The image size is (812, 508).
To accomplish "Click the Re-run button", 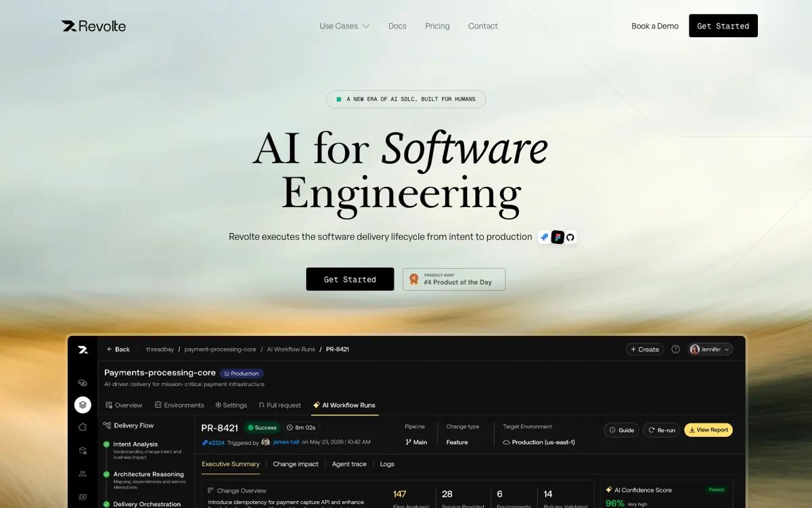I will [661, 430].
